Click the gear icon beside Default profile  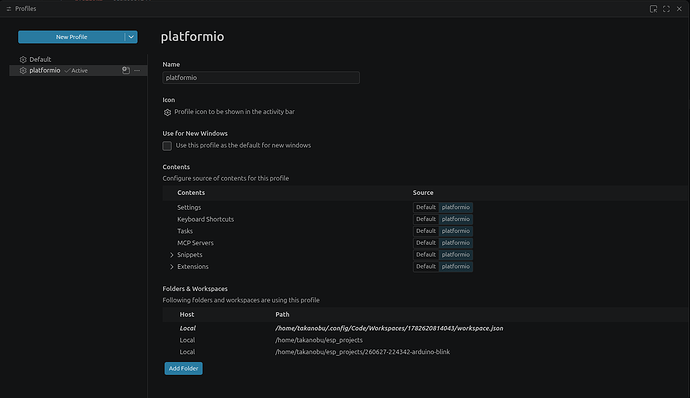[x=23, y=59]
